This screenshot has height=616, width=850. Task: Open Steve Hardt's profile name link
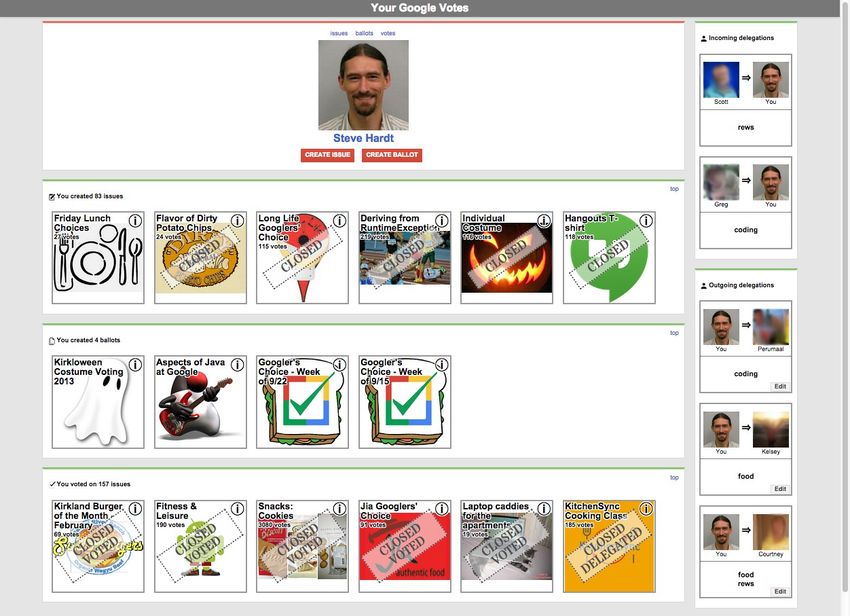point(363,138)
